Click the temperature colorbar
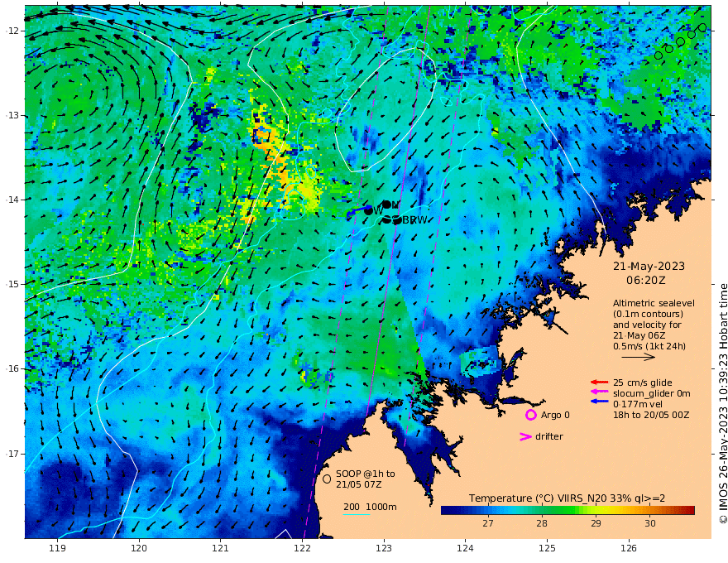Viewport: 728px width, 563px height. tap(568, 511)
